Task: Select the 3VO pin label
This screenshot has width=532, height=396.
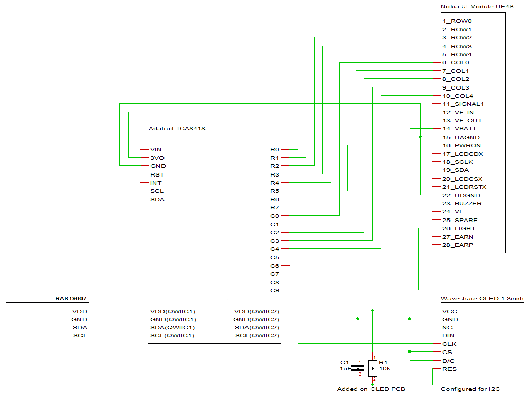Action: click(157, 158)
